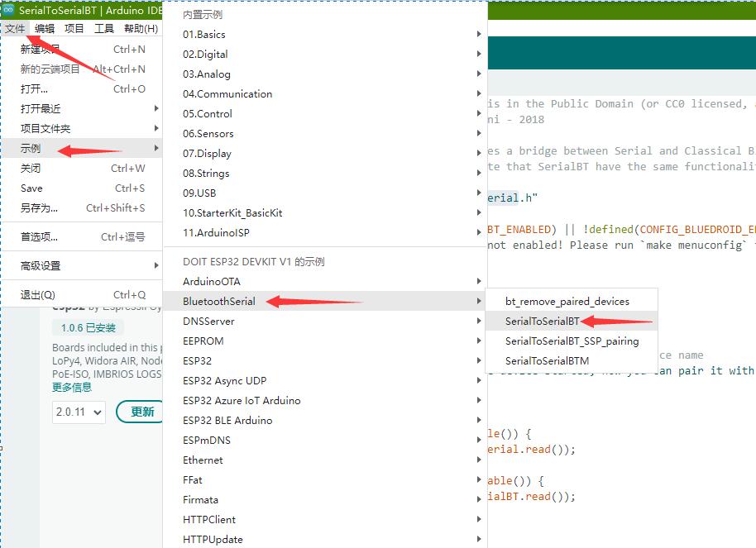Screen dimensions: 756x548
Task: Open EEPROM examples submenu
Action: coord(325,341)
